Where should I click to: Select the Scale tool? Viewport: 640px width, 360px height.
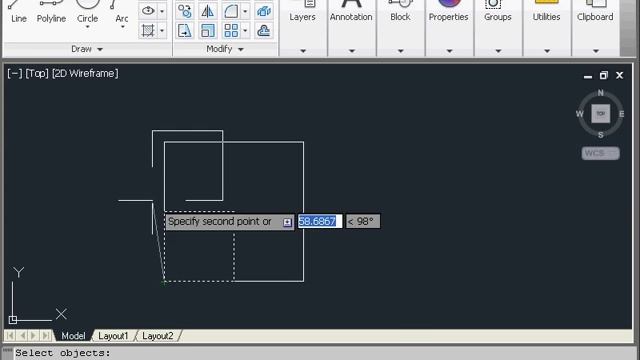[x=207, y=31]
